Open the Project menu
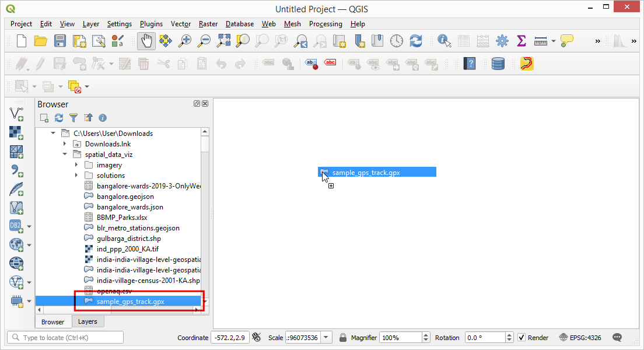 coord(21,24)
